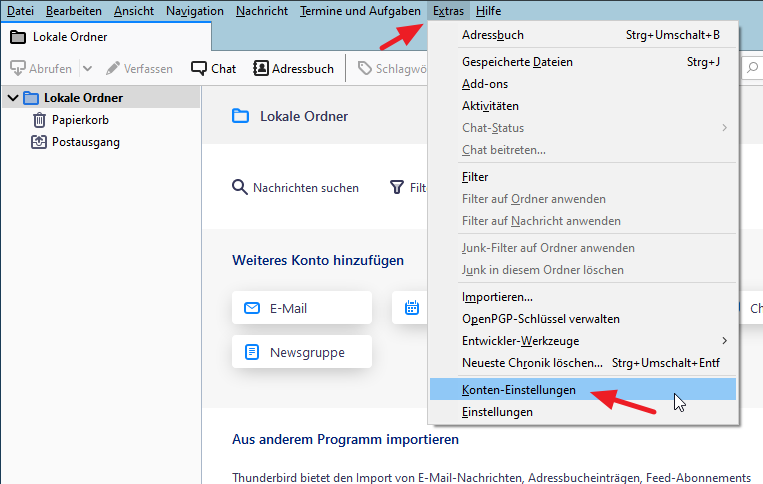Choose Filter in Extras menu
The height and width of the screenshot is (484, 763).
click(583, 177)
